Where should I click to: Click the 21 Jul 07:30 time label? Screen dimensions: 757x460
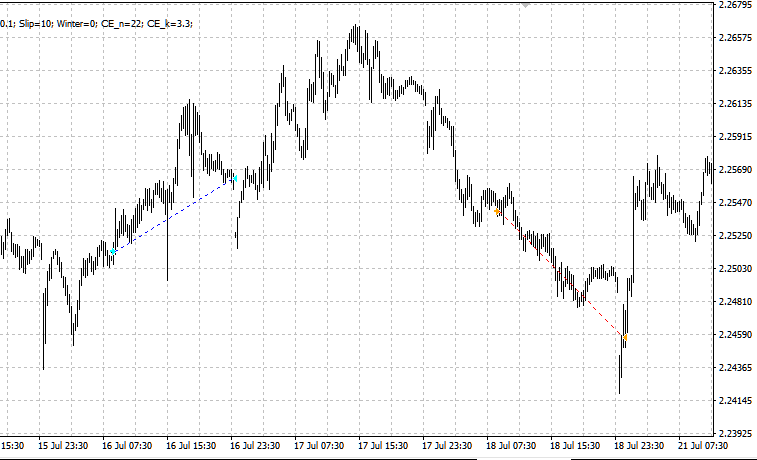[703, 446]
